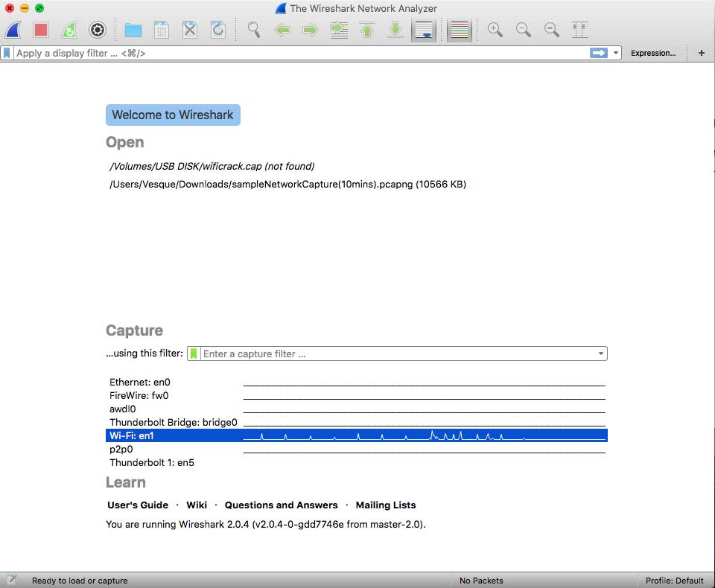This screenshot has height=588, width=715.
Task: Click 'Ready to load or capture' status
Action: (x=80, y=581)
